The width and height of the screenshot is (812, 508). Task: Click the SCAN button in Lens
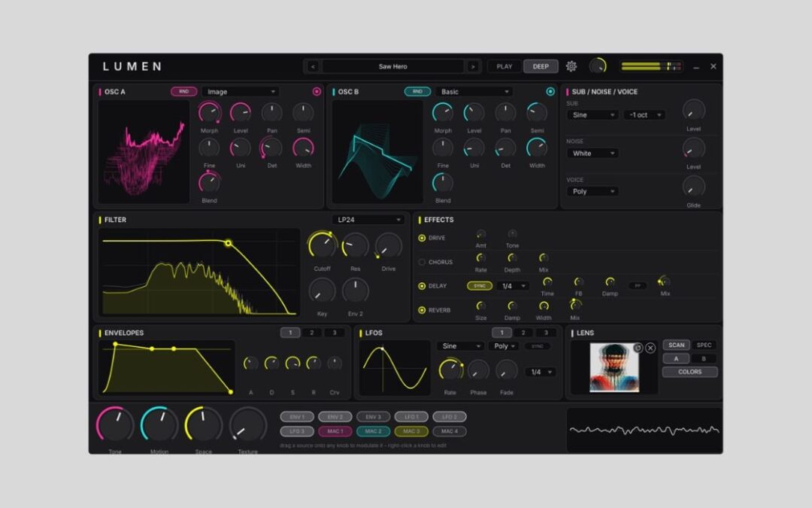pos(676,345)
